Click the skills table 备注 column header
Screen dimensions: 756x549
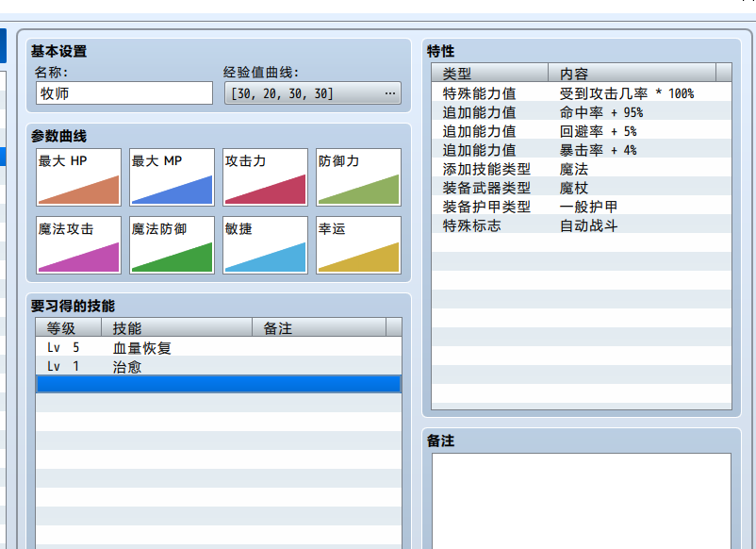tap(320, 327)
